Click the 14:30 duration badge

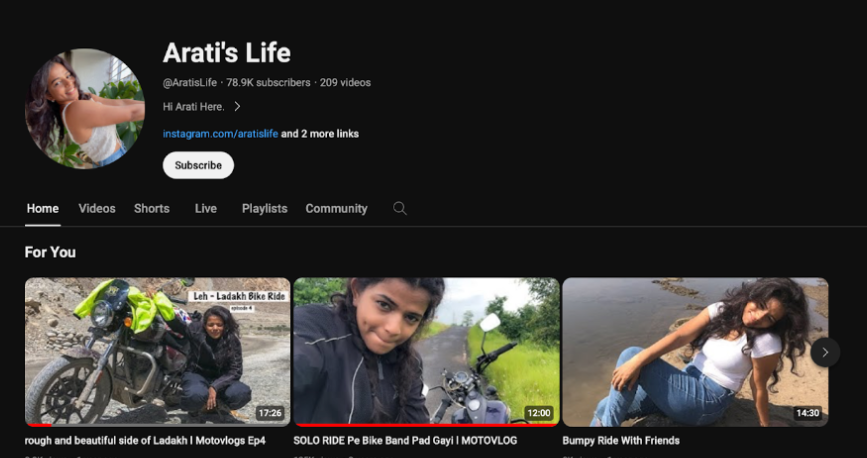[807, 413]
